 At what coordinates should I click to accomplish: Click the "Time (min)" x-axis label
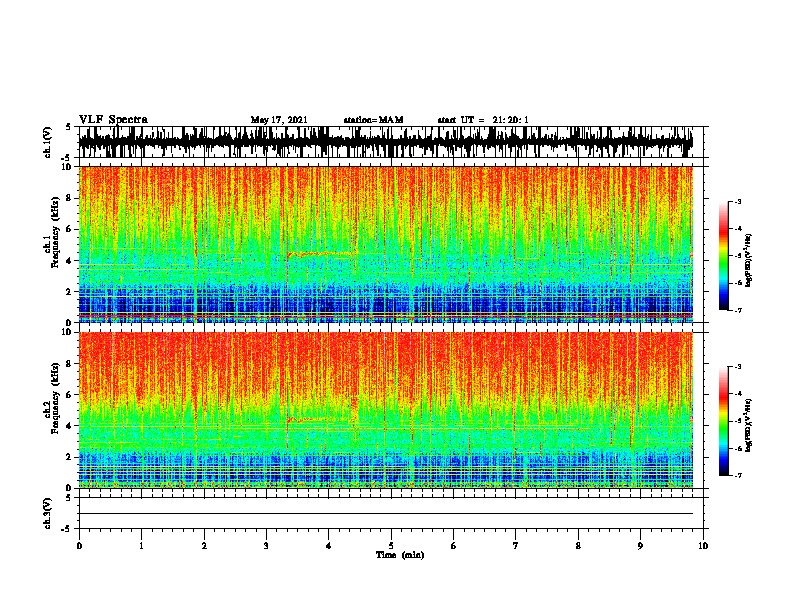tap(400, 555)
